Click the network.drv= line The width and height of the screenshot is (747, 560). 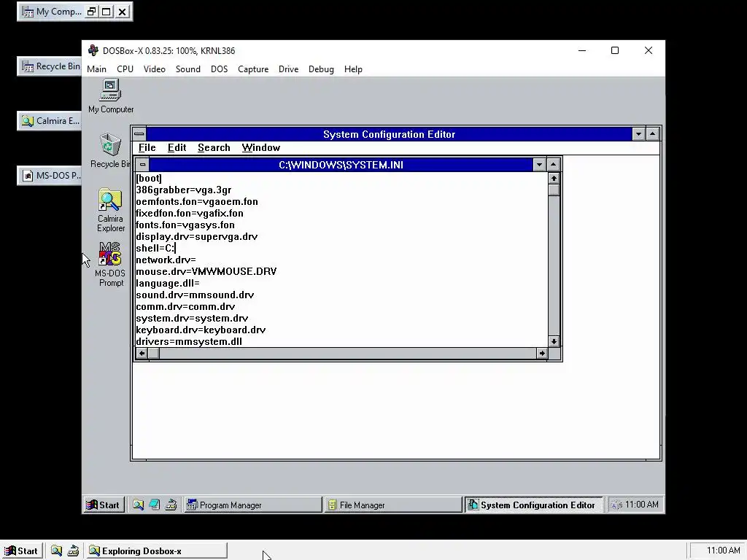[166, 260]
